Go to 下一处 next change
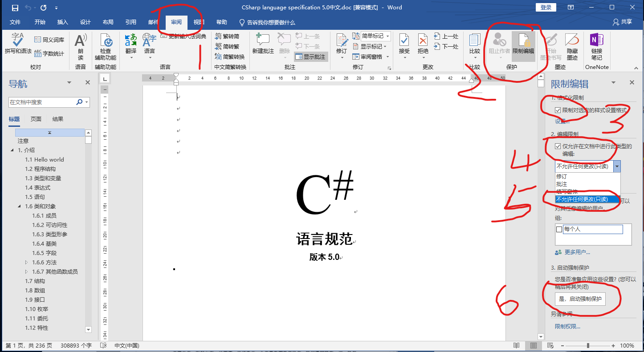 (x=446, y=46)
